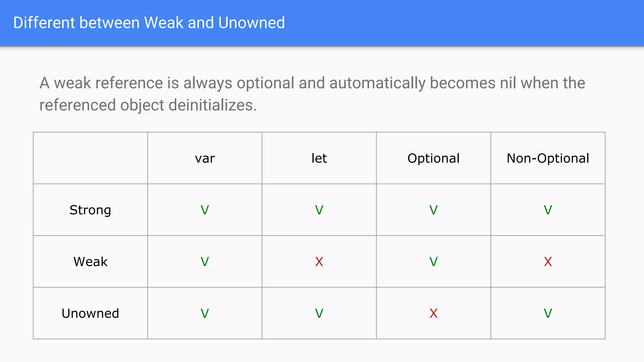Click the green V for Weak Optional

434,261
